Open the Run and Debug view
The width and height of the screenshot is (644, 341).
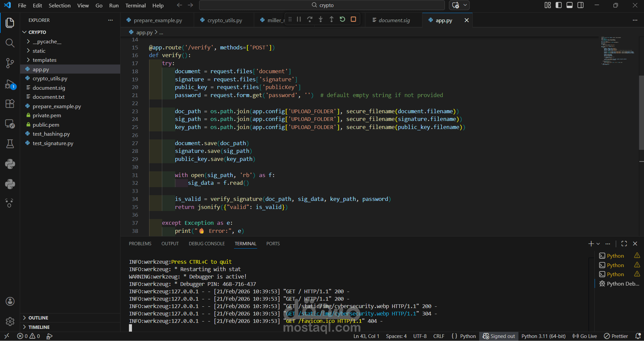[x=10, y=84]
